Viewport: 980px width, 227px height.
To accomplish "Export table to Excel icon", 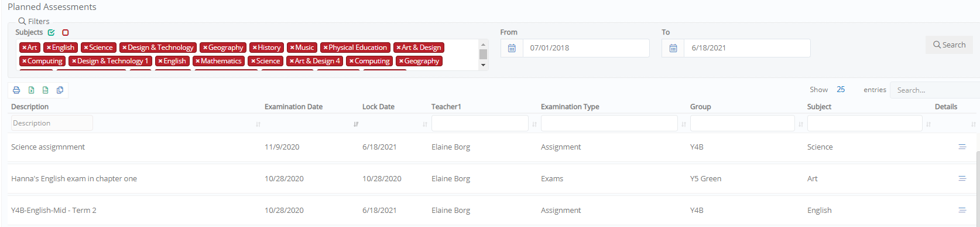I will point(31,90).
